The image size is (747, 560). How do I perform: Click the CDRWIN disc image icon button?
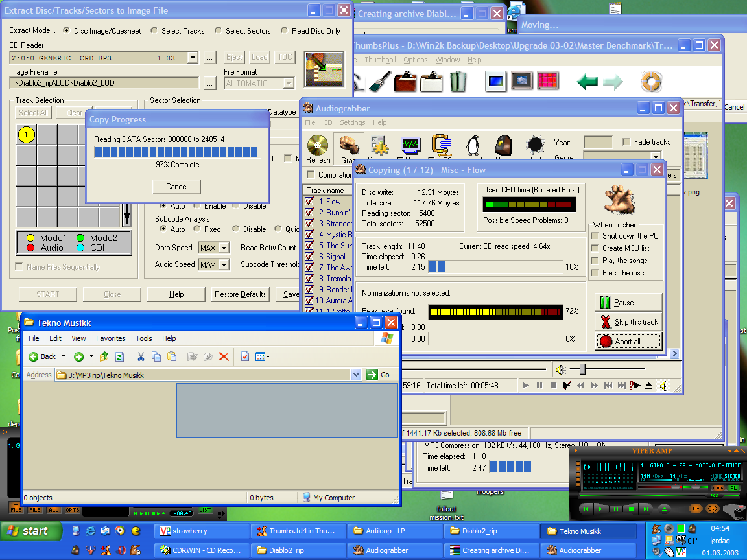(x=324, y=69)
